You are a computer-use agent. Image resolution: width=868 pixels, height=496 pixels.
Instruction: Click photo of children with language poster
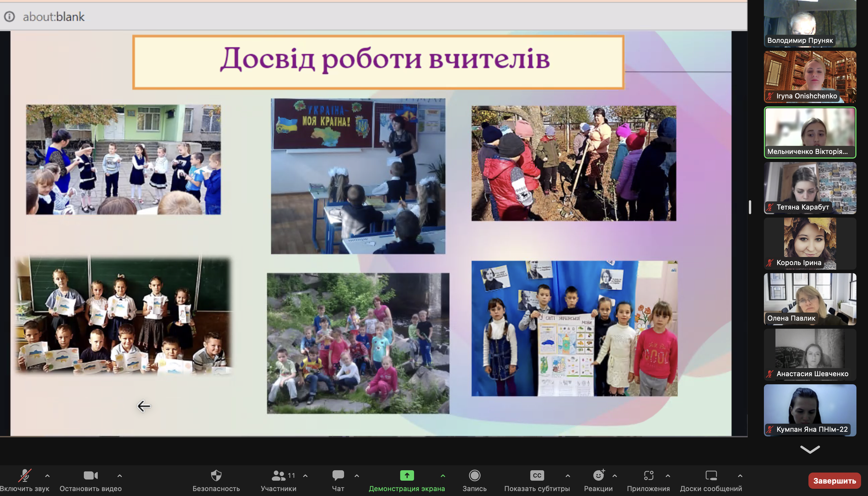(574, 328)
